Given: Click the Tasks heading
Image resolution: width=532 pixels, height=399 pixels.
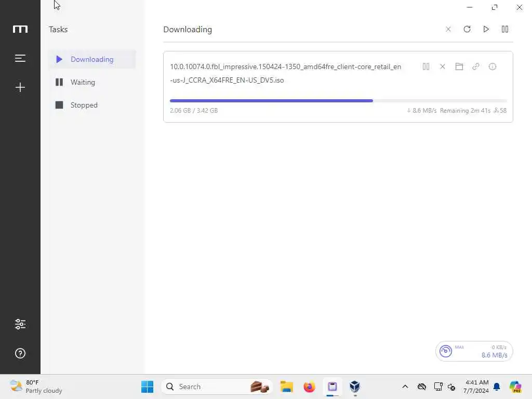Looking at the screenshot, I should coord(58,30).
